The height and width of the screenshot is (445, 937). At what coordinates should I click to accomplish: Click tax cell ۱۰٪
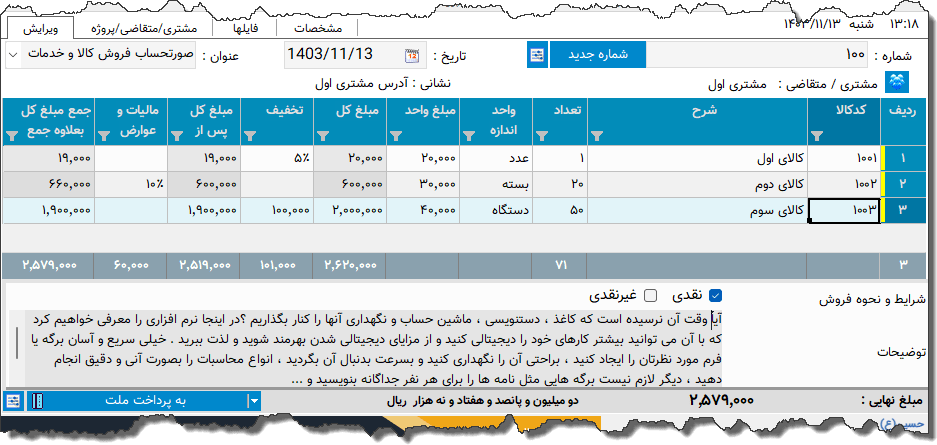pos(131,183)
